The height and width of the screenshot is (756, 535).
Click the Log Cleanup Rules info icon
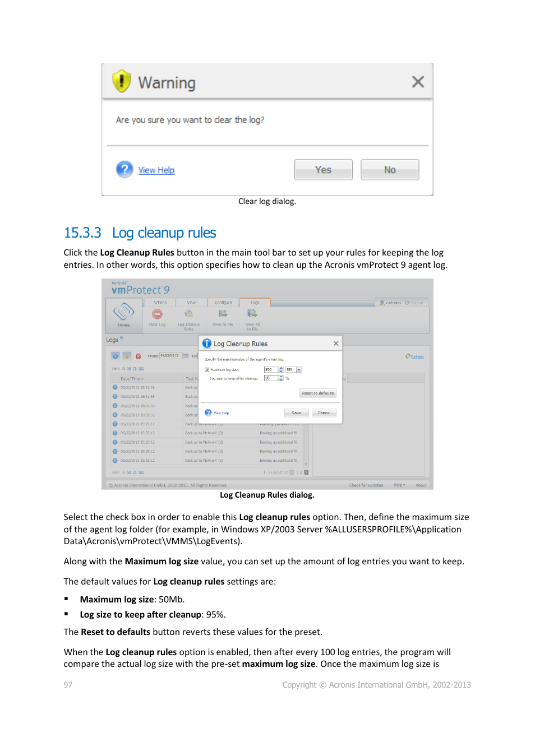point(207,344)
